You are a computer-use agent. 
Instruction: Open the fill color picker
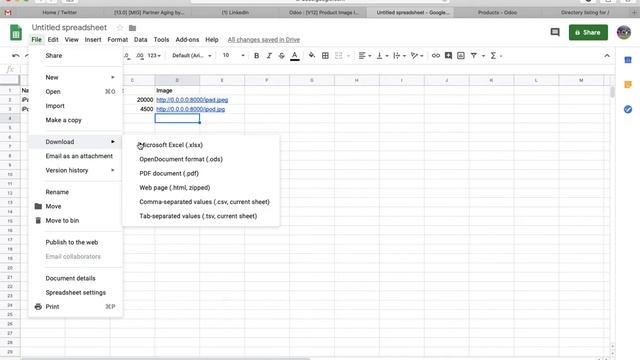[312, 56]
